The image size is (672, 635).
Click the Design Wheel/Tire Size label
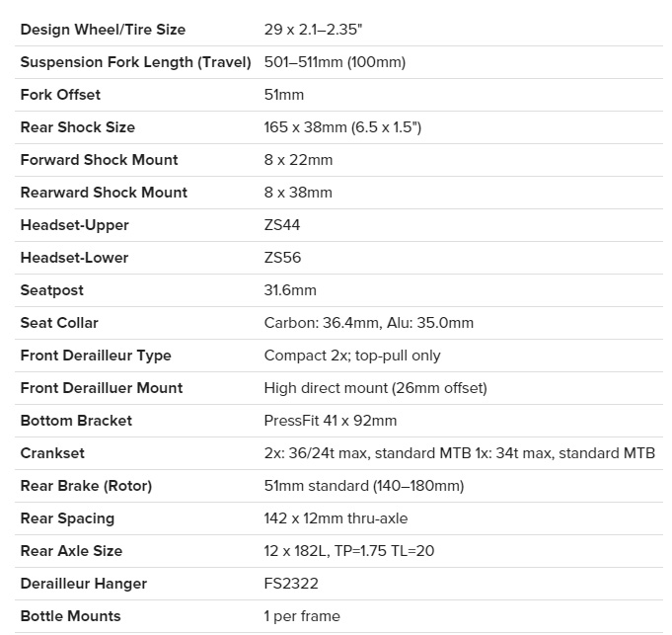[x=103, y=30]
